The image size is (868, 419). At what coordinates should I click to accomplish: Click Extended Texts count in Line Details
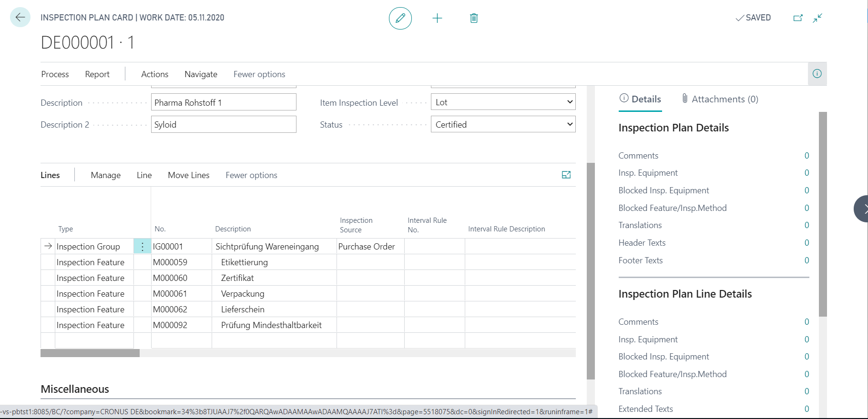[x=807, y=409]
